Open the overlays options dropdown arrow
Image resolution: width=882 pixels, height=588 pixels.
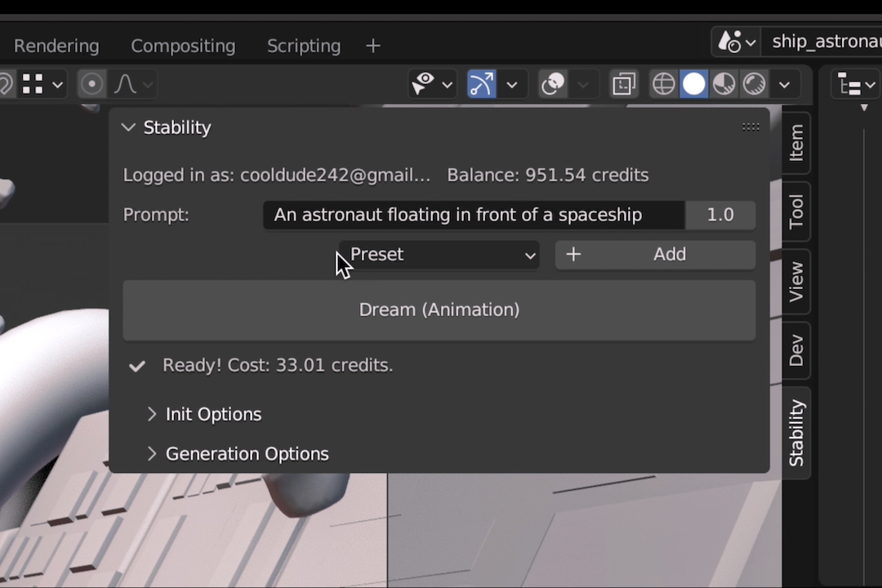click(x=583, y=84)
